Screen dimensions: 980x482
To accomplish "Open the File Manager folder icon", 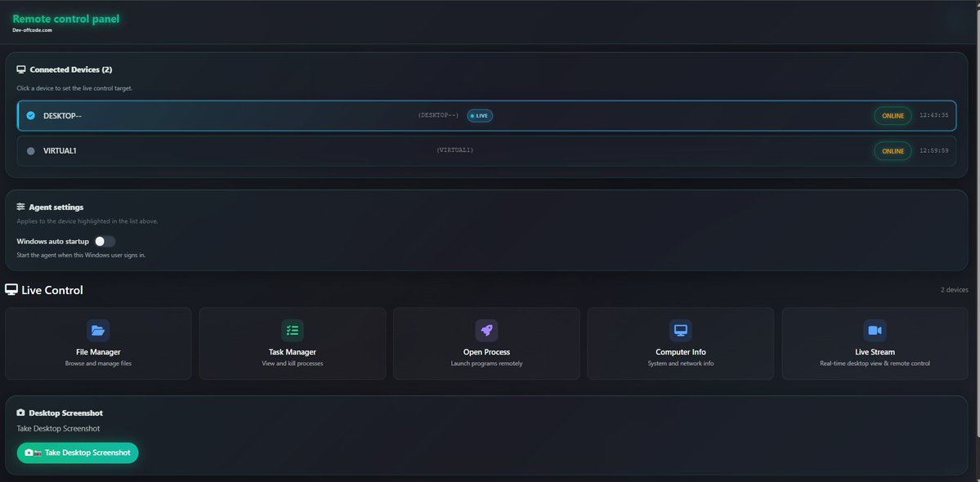I will click(98, 330).
